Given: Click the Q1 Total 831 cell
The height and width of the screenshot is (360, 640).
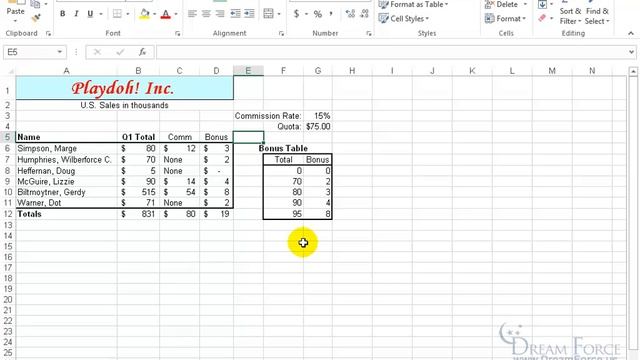Looking at the screenshot, I should pyautogui.click(x=138, y=214).
